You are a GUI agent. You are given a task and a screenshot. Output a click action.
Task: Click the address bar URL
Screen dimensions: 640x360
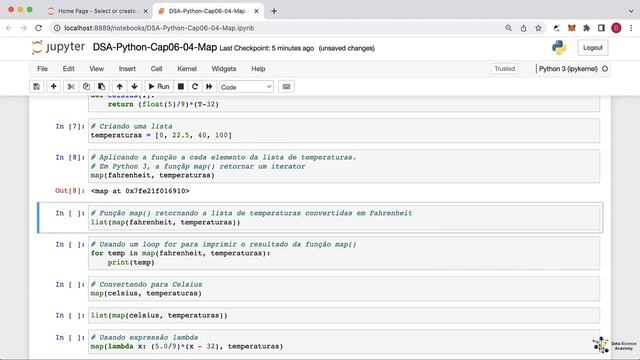click(159, 28)
